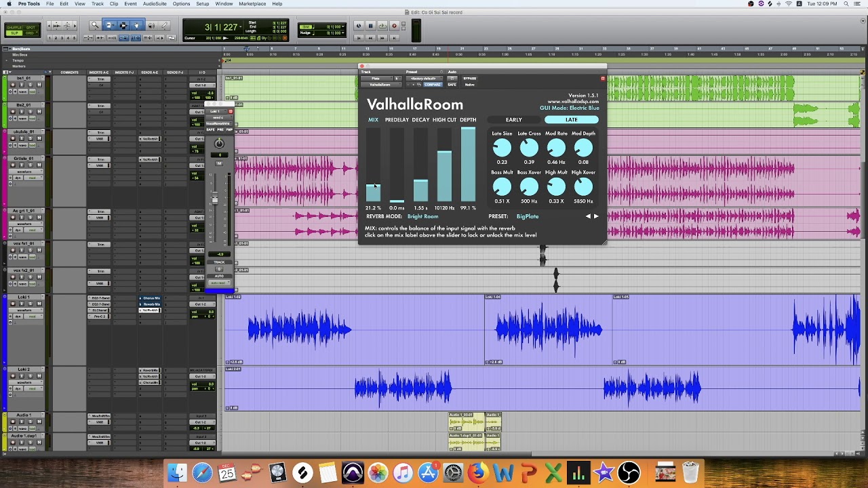The width and height of the screenshot is (868, 488).
Task: Open the App Store from the dock
Action: [428, 472]
